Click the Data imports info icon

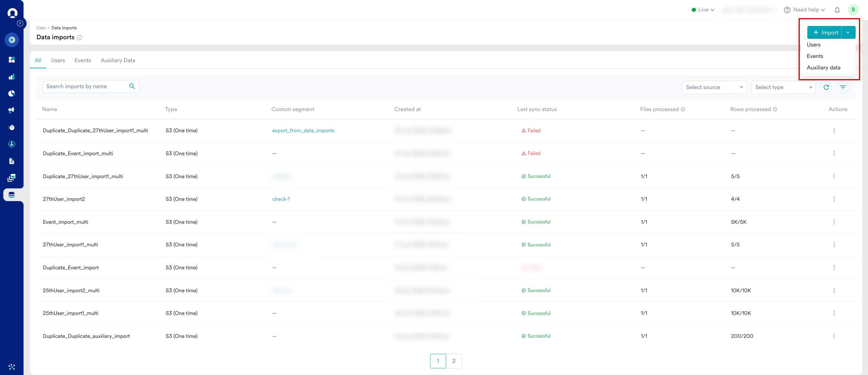click(79, 37)
